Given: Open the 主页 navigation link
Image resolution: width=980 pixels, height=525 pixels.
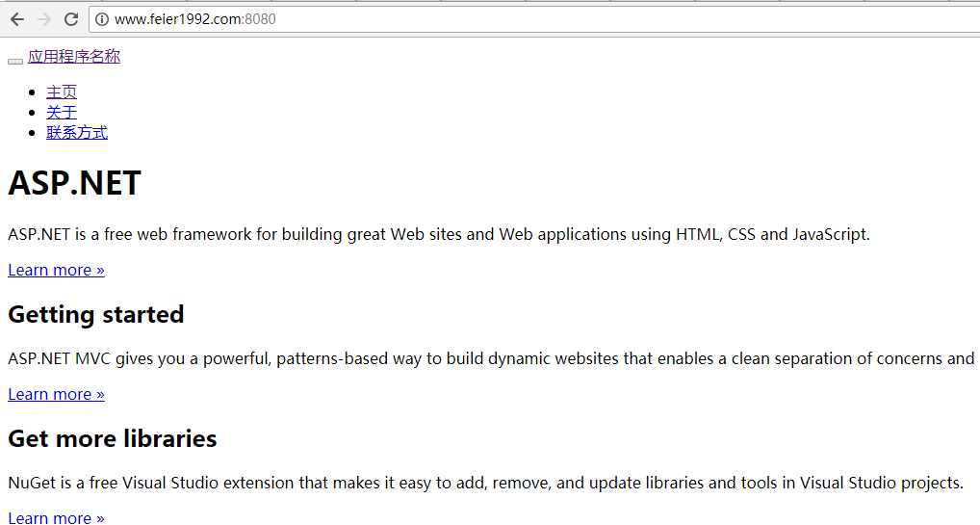Looking at the screenshot, I should tap(62, 92).
